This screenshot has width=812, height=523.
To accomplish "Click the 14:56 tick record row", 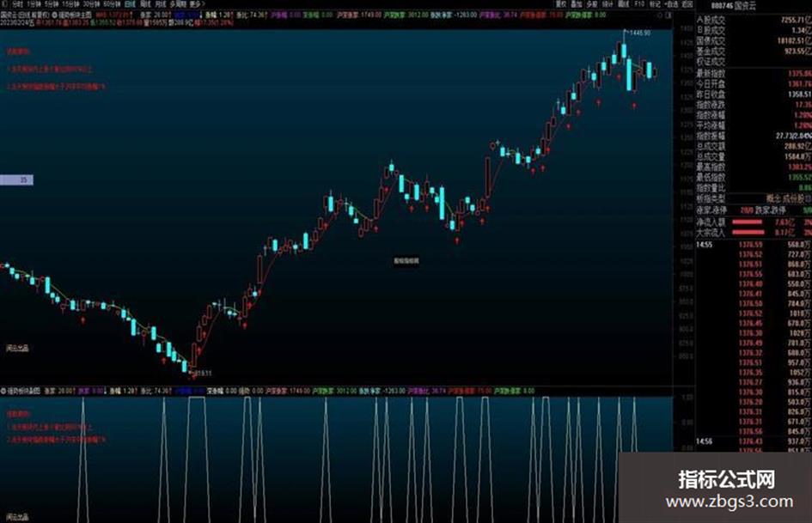I will tap(754, 441).
